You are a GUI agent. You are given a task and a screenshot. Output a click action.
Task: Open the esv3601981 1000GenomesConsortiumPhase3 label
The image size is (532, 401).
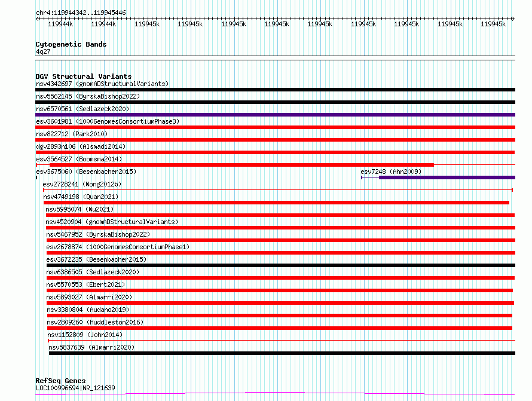(108, 121)
